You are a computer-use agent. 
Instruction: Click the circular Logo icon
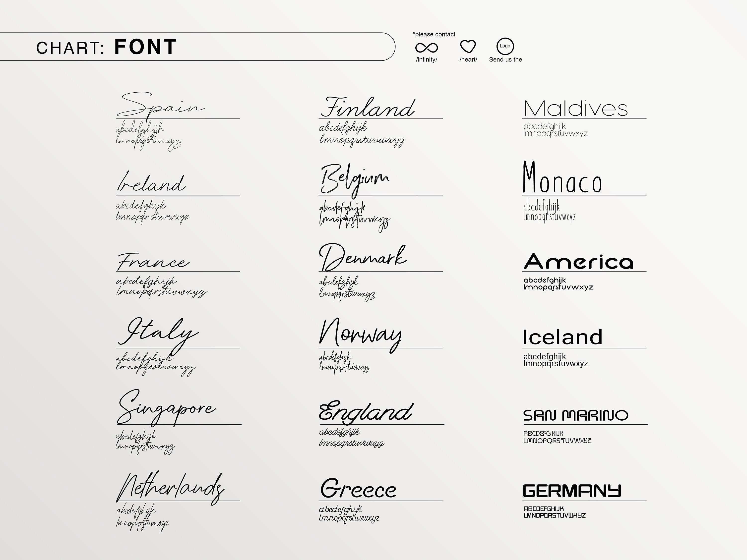[505, 46]
